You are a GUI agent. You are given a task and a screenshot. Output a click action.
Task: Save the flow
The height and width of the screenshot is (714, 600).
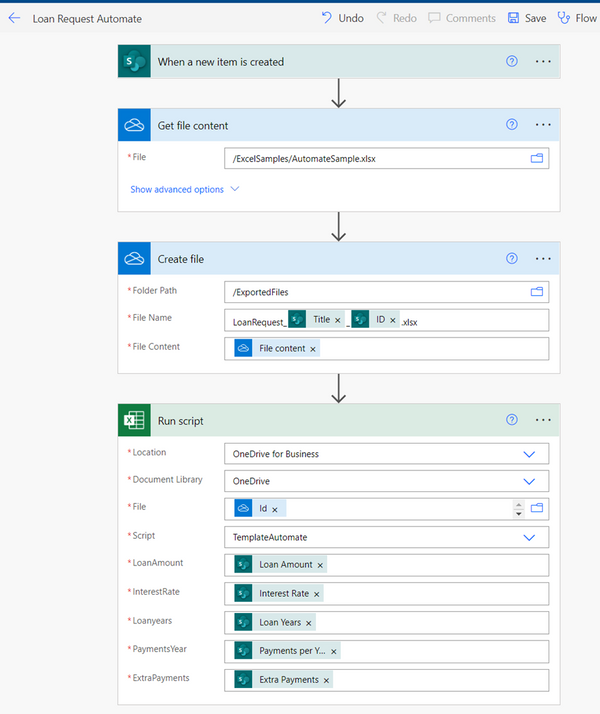[x=527, y=18]
